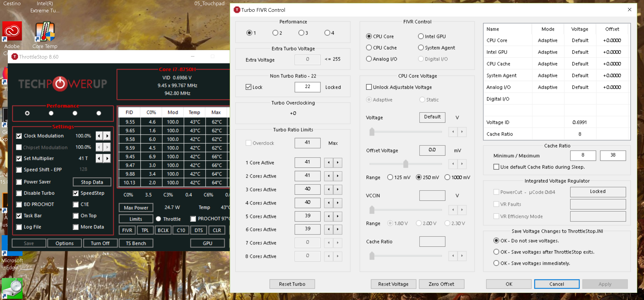The image size is (644, 300).
Task: Click the TS Bench button
Action: point(136,243)
